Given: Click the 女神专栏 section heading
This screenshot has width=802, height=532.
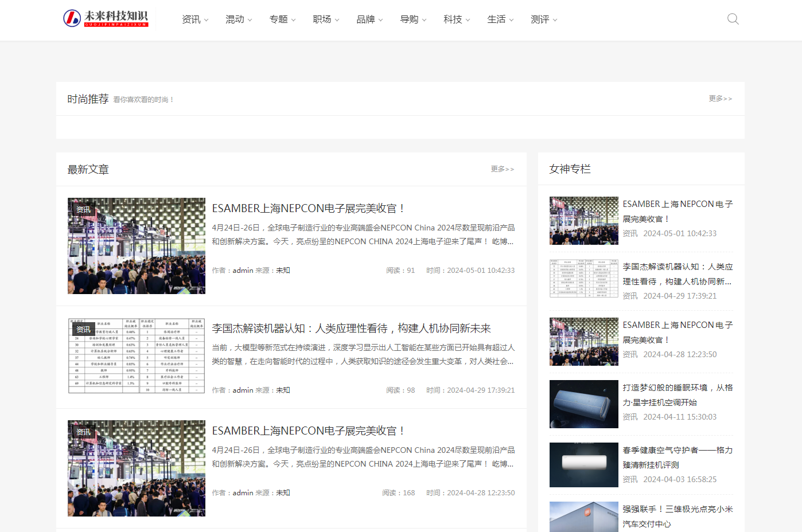Looking at the screenshot, I should pyautogui.click(x=570, y=169).
